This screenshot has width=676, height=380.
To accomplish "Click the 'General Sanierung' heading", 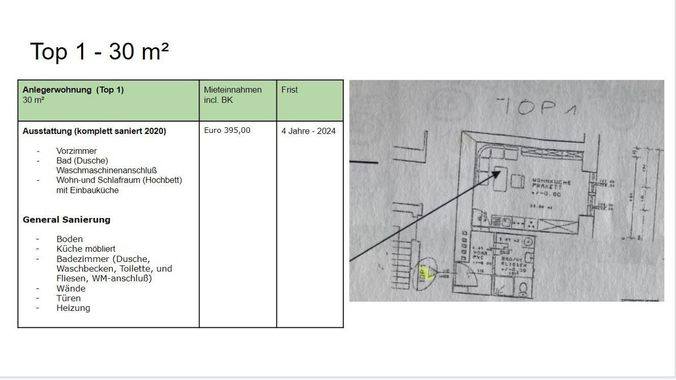I will tap(66, 220).
